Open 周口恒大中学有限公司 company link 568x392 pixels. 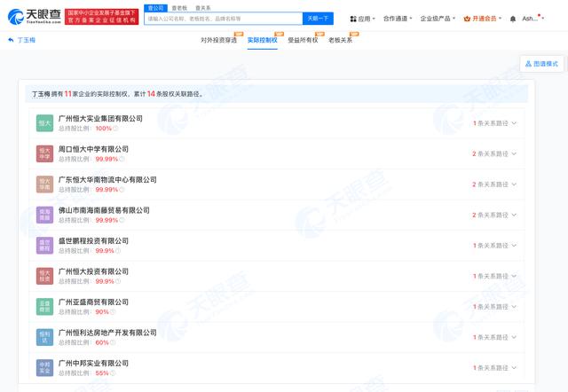coord(93,149)
